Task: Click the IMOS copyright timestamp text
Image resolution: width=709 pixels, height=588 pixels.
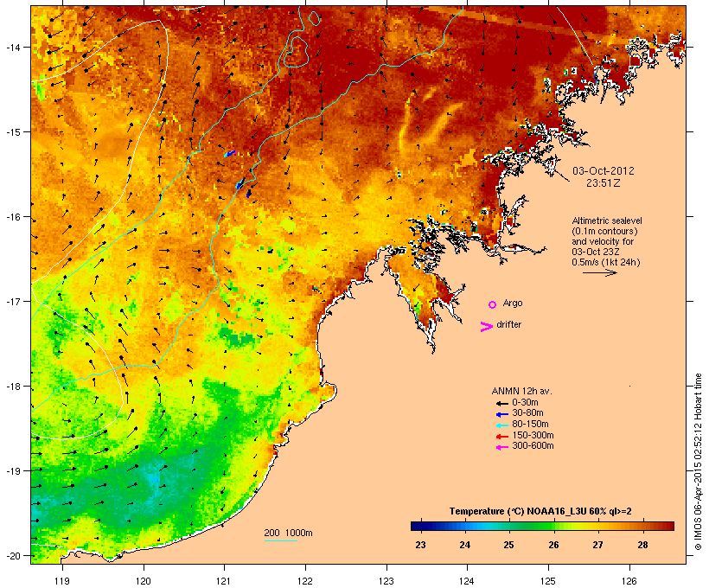Action: pos(698,462)
